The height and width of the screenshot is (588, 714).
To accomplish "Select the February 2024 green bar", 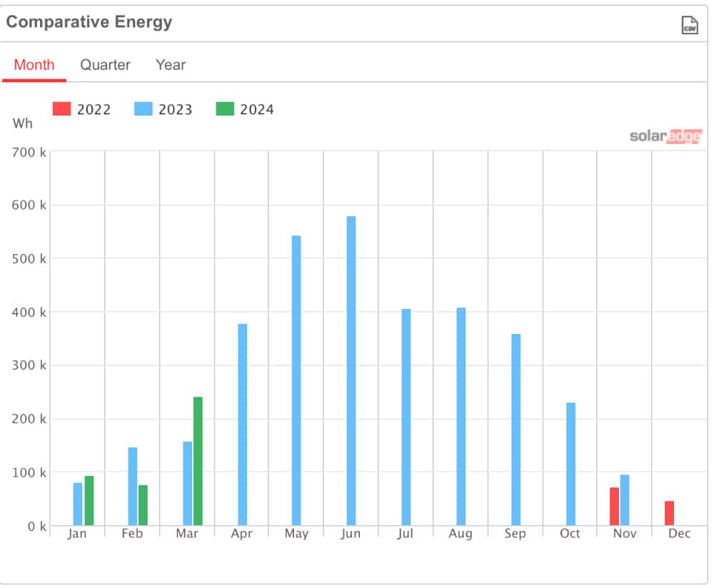I will [143, 505].
